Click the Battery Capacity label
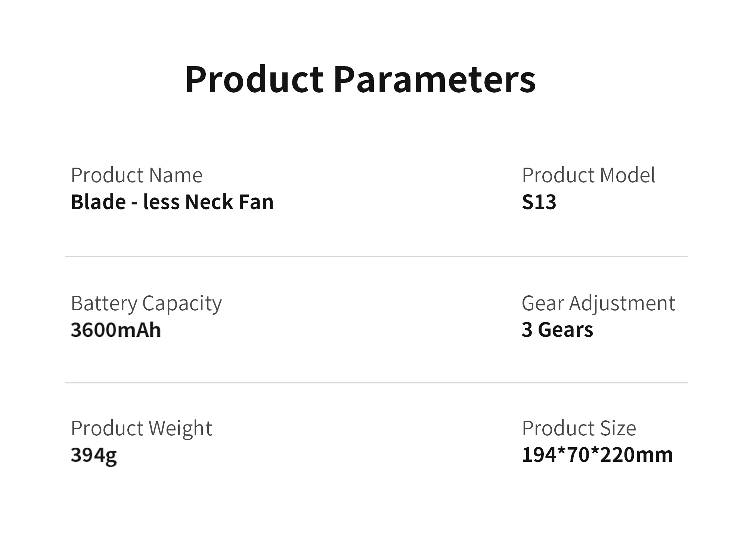The height and width of the screenshot is (560, 747). 146,303
